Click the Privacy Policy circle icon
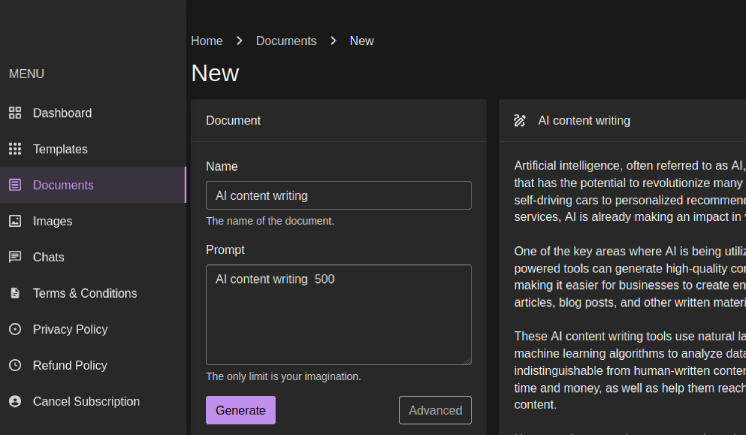Viewport: 746px width, 435px height. tap(15, 329)
